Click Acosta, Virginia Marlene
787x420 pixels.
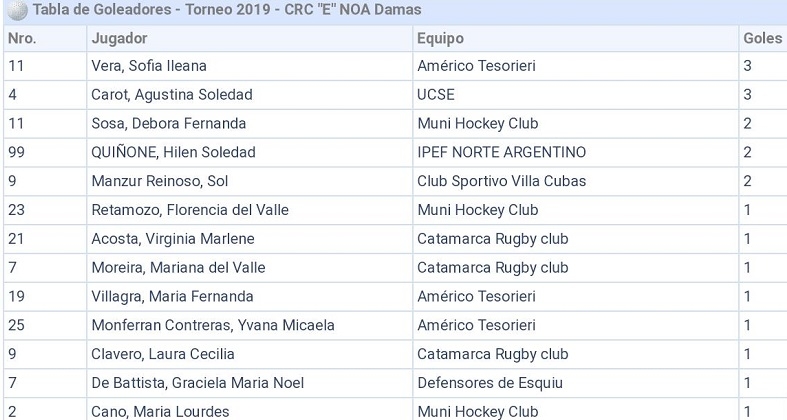(173, 239)
